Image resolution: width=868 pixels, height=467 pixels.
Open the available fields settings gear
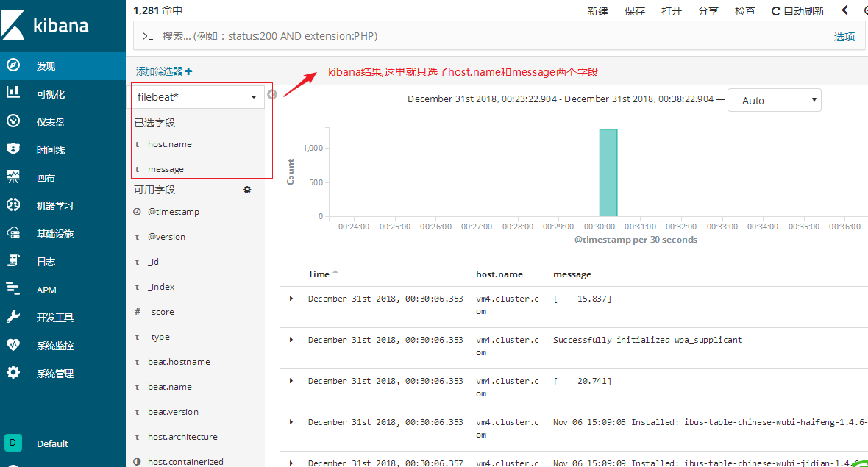[247, 190]
